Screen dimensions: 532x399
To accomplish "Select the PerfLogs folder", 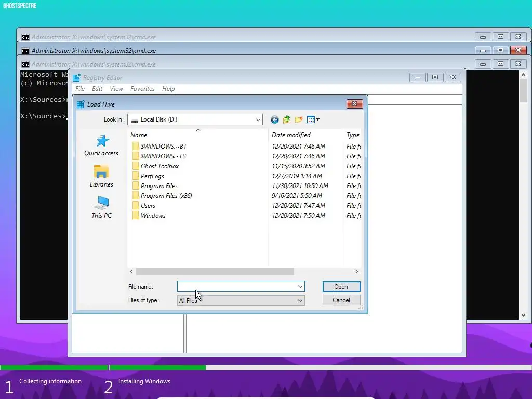I will (x=148, y=176).
